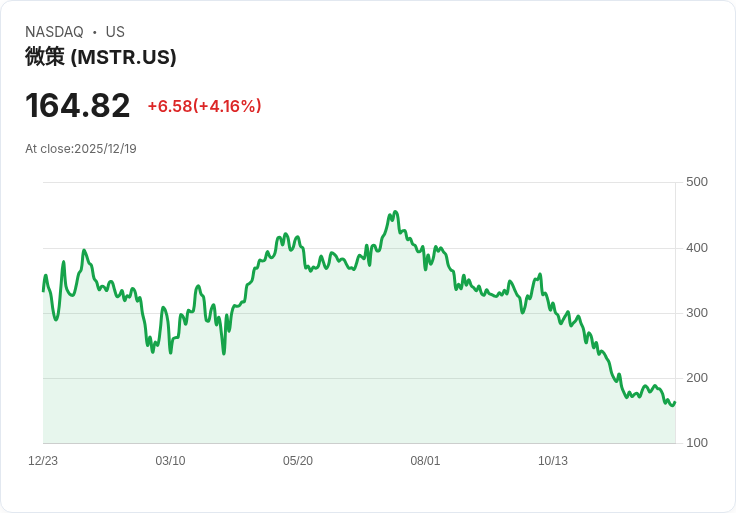Click the first data point at chart start
Viewport: 736px width, 513px height.
(x=44, y=291)
